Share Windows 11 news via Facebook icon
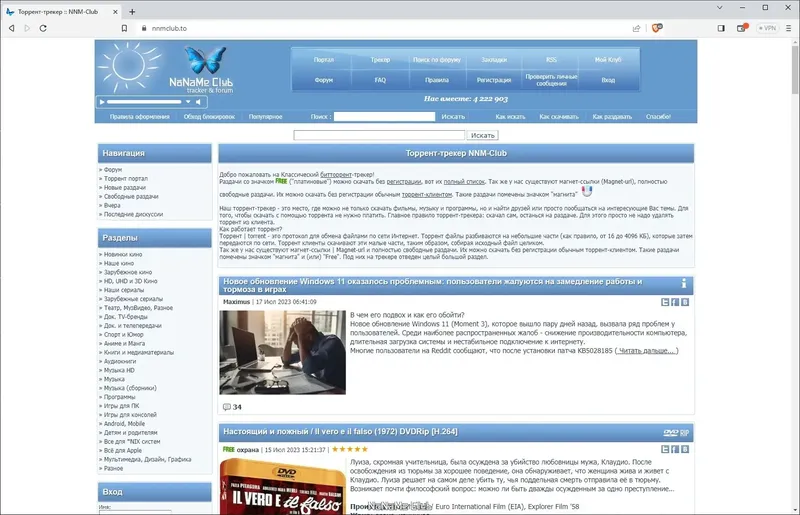Image resolution: width=800 pixels, height=515 pixels. [x=675, y=302]
